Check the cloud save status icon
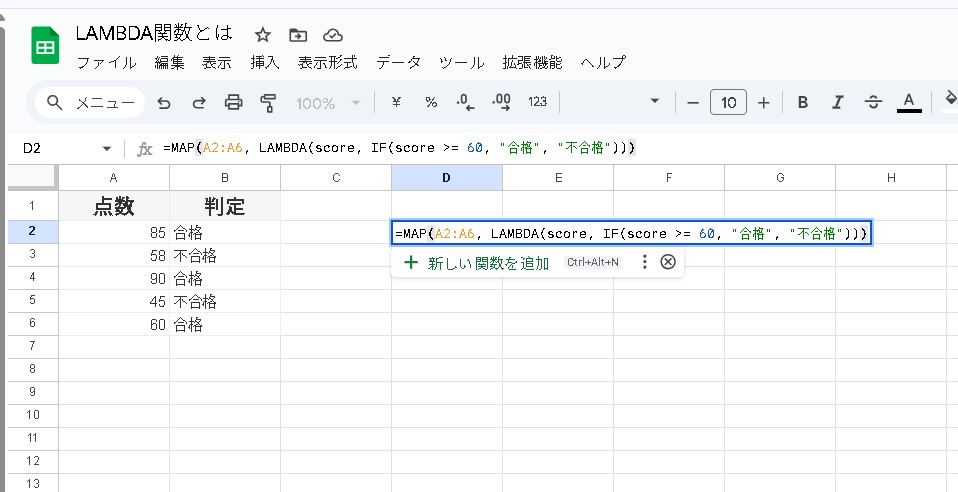958x492 pixels. coord(333,35)
